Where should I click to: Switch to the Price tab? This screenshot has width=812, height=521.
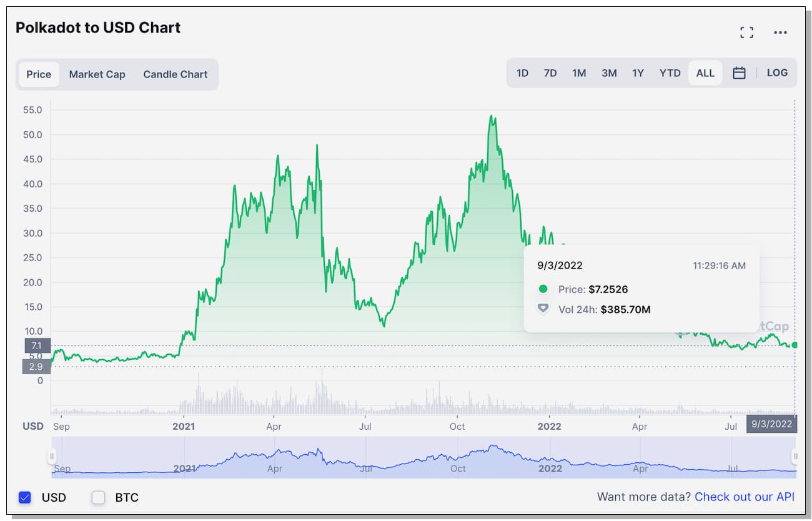pos(39,74)
